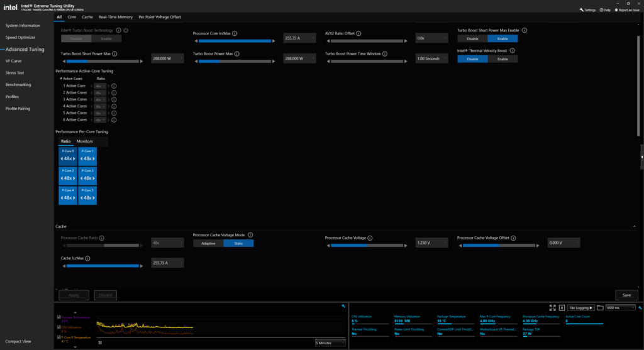Viewport: 644px width, 350px height.
Task: Show info for Cache IccMax
Action: [x=87, y=258]
